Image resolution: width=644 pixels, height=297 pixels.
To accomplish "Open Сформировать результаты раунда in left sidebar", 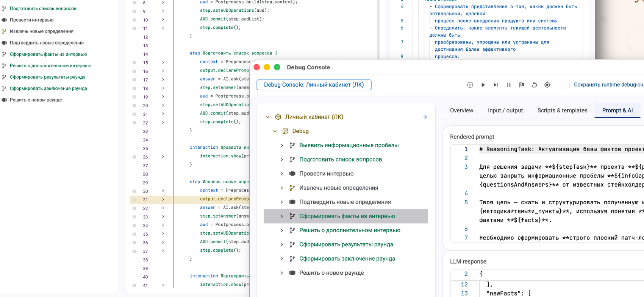I will coord(47,77).
